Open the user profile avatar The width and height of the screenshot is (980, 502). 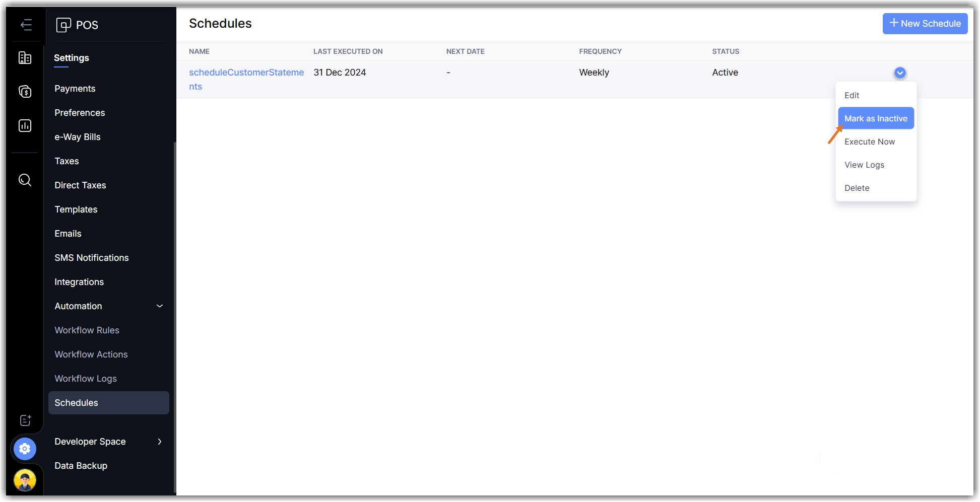pos(25,480)
